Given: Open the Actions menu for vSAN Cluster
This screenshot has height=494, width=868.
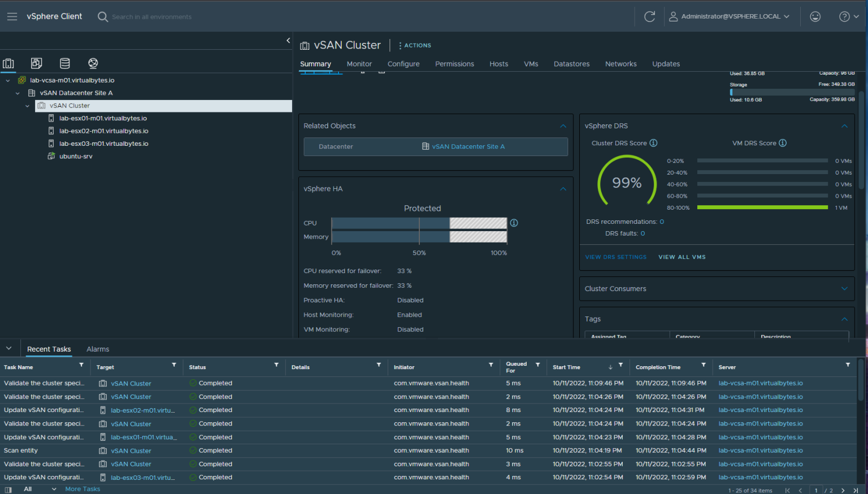Looking at the screenshot, I should click(415, 45).
